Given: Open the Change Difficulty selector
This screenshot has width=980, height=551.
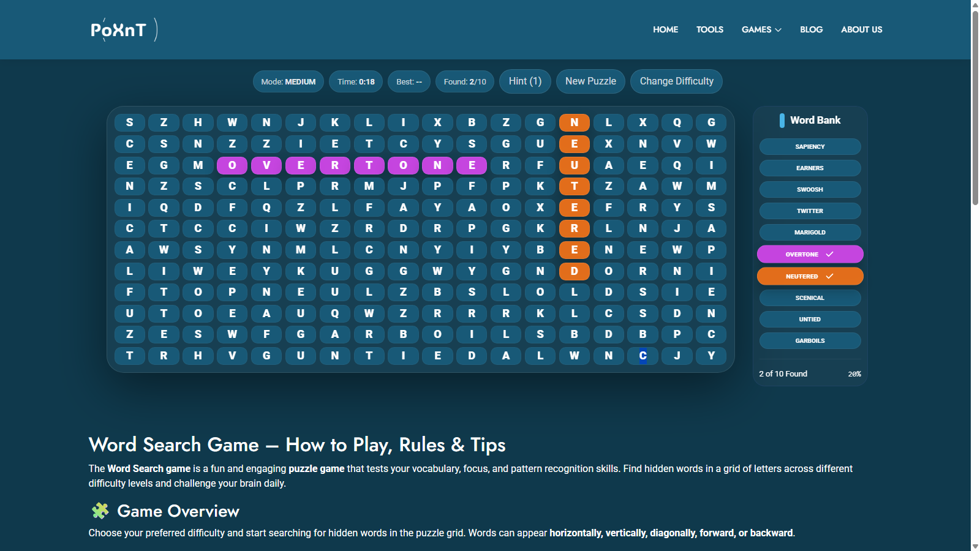Looking at the screenshot, I should [x=676, y=81].
